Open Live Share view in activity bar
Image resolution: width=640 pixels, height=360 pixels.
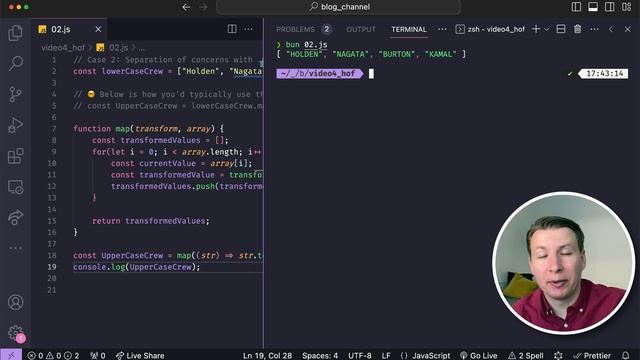click(16, 218)
